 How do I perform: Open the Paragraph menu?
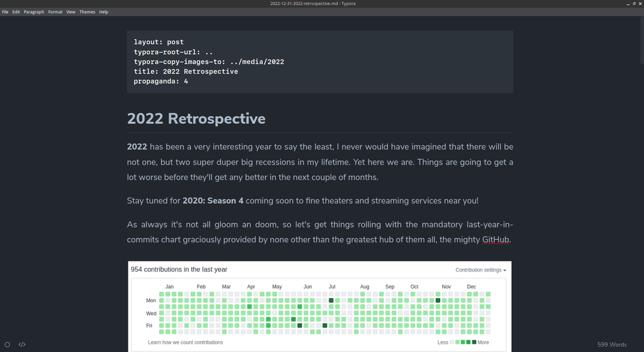pyautogui.click(x=34, y=12)
